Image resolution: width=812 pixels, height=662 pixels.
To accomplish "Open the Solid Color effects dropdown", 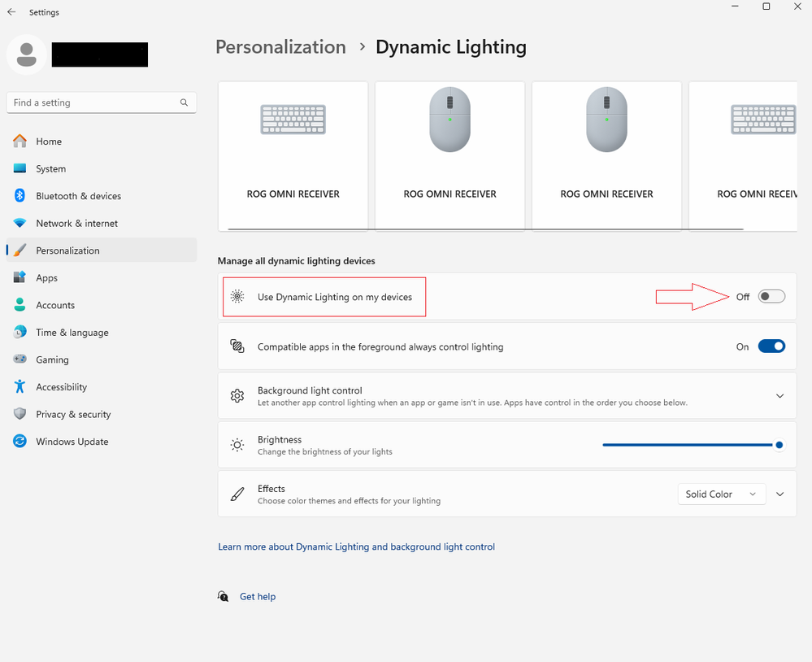I will [x=722, y=494].
